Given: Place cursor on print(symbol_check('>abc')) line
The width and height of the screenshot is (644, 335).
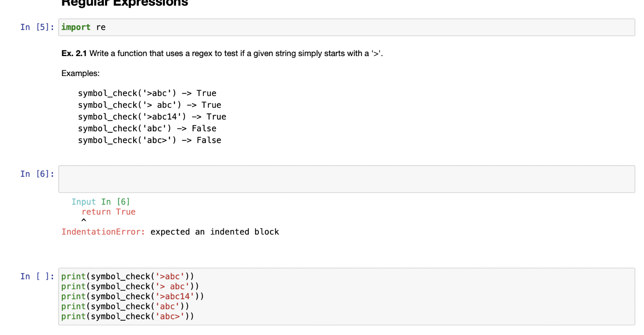Looking at the screenshot, I should coord(128,276).
